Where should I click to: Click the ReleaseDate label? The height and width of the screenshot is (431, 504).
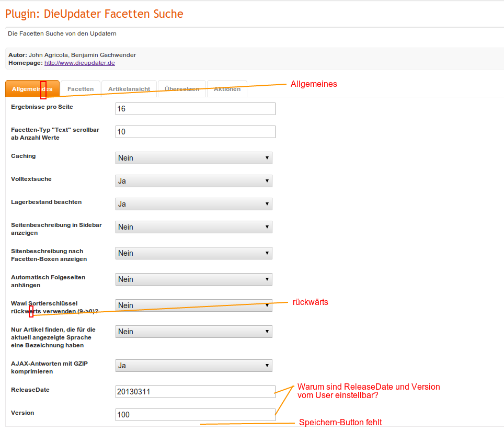coord(30,390)
